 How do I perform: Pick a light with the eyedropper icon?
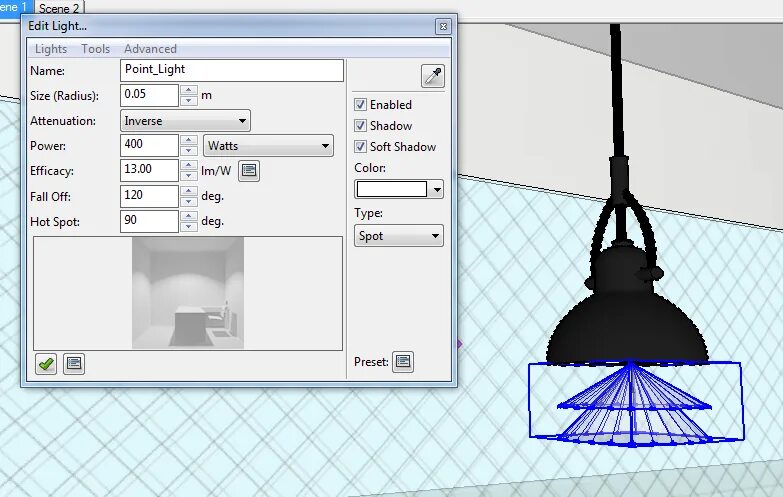[432, 76]
